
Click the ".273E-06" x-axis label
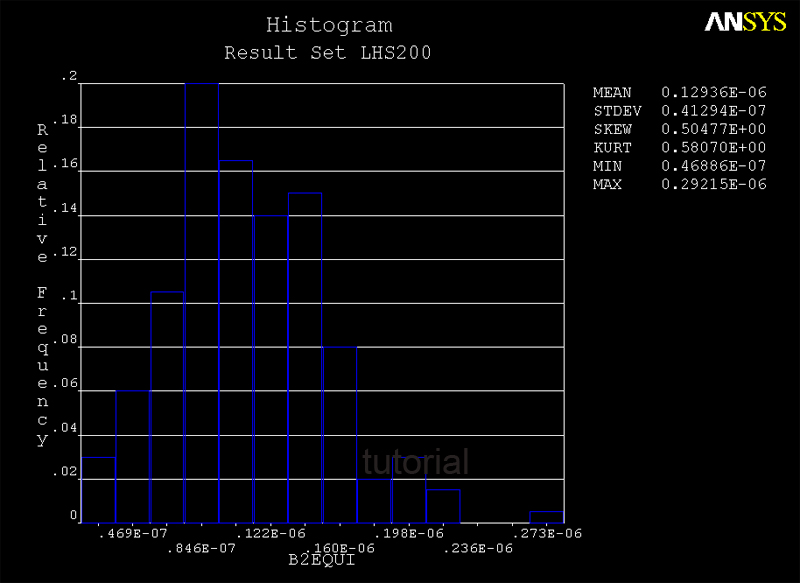[547, 534]
